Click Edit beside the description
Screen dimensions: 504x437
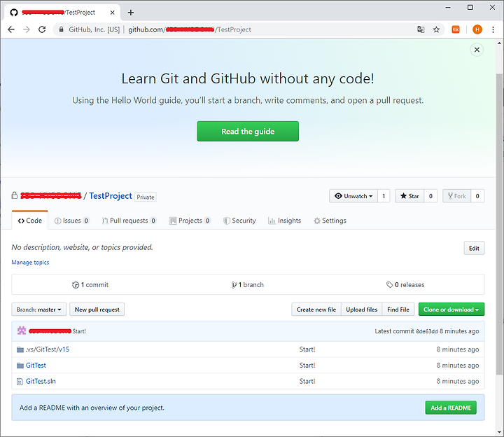tap(474, 248)
